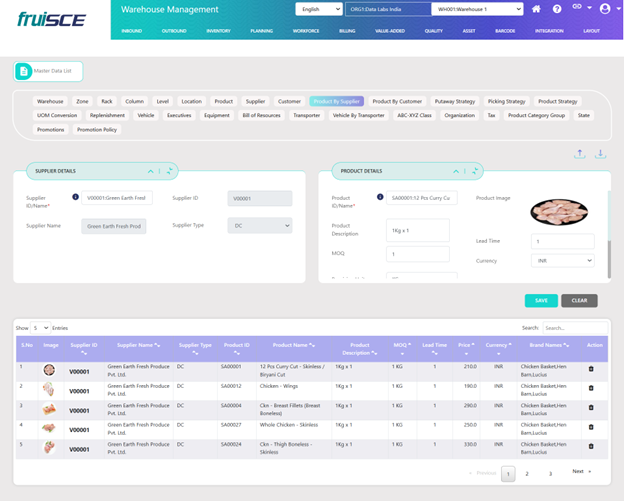Open the user profile account icon
Image resolution: width=624 pixels, height=501 pixels.
click(x=604, y=9)
